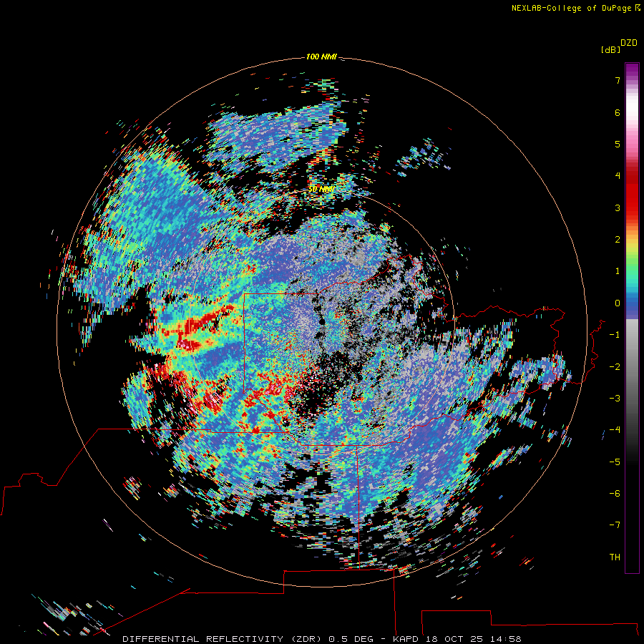Click the -5 value on the color scale

tap(615, 462)
